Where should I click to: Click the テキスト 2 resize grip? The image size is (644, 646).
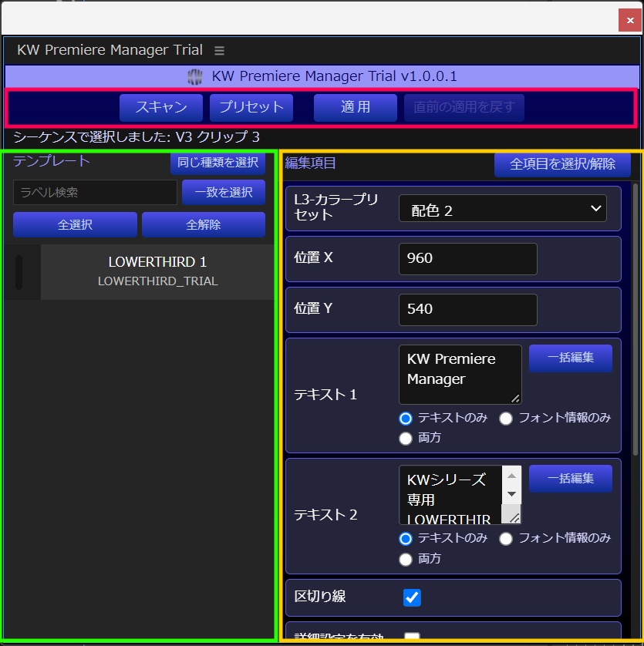(514, 518)
